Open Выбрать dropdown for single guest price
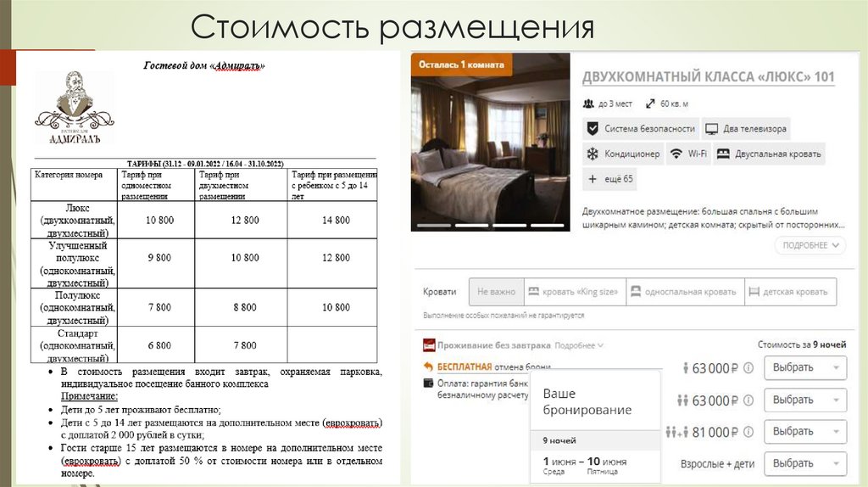Screen dimensions: 868x487 (805, 368)
